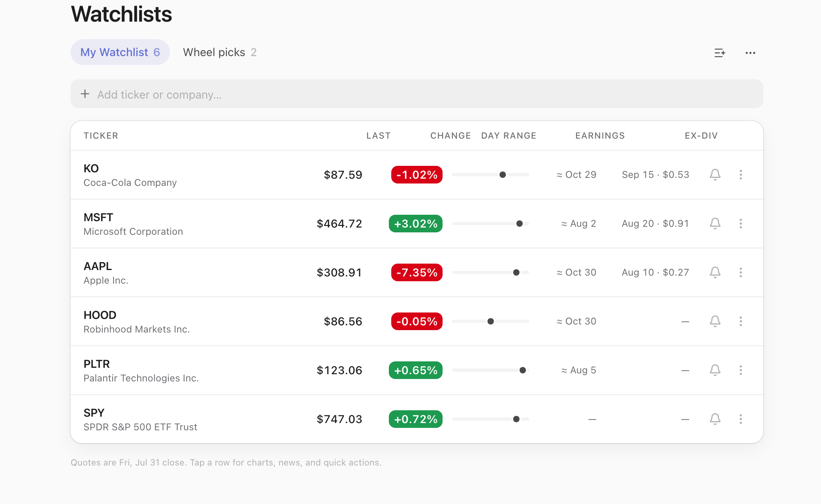Image resolution: width=821 pixels, height=504 pixels.
Task: Click the SPY day range marker
Action: point(516,419)
